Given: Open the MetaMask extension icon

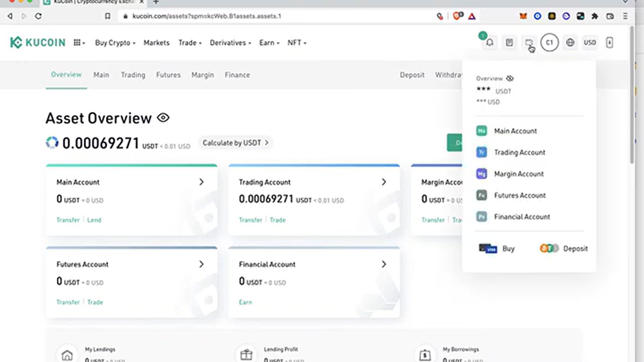Looking at the screenshot, I should [x=523, y=16].
